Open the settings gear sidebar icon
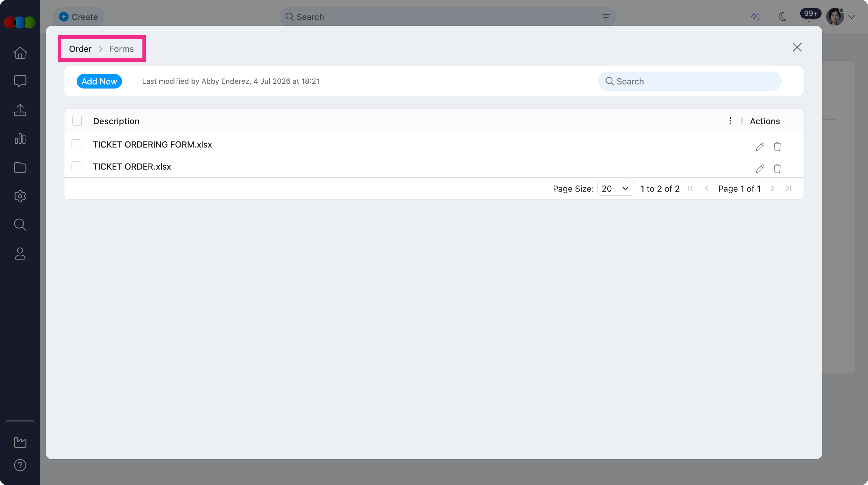 click(x=20, y=196)
